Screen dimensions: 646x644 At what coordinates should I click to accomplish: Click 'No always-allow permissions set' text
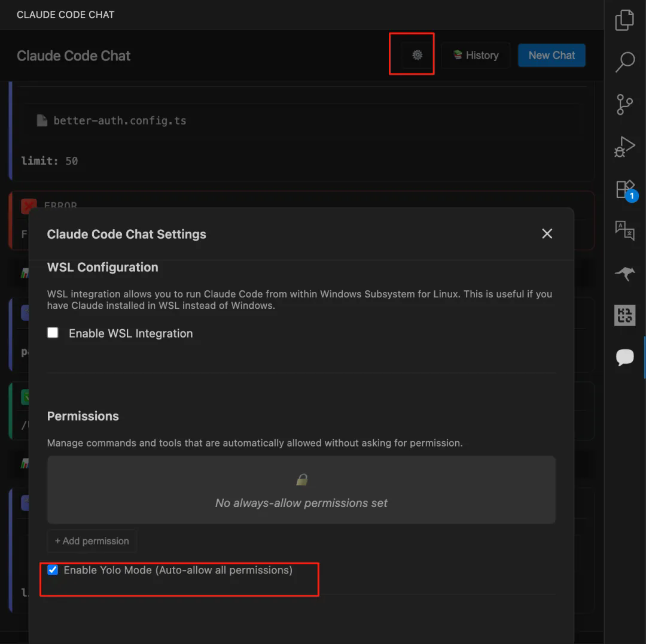pyautogui.click(x=301, y=503)
